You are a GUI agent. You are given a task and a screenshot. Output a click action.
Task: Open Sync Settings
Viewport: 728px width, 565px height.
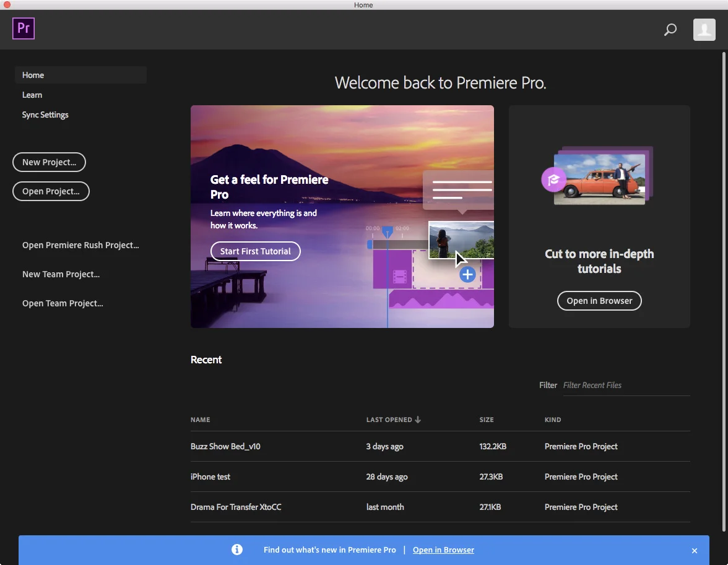pyautogui.click(x=45, y=114)
